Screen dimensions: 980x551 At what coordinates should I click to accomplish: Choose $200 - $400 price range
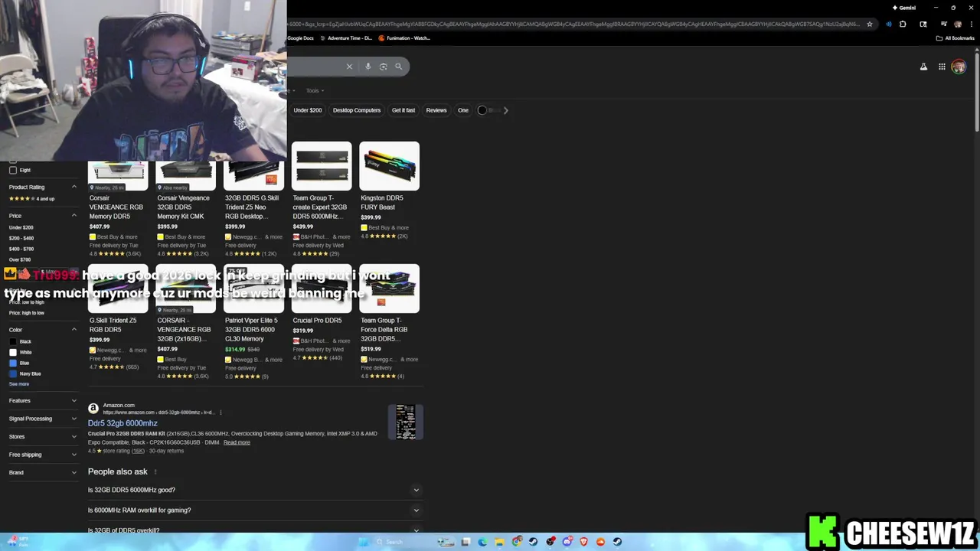(x=21, y=238)
